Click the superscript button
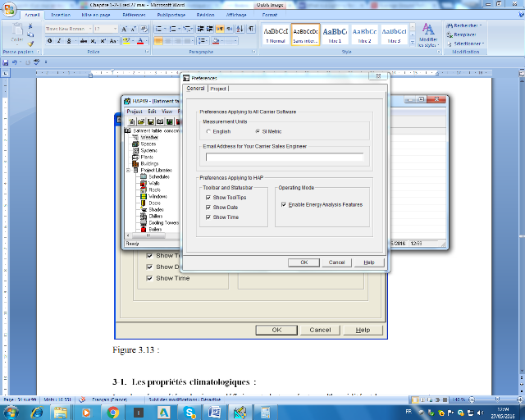This screenshot has height=420, width=525. tap(103, 41)
